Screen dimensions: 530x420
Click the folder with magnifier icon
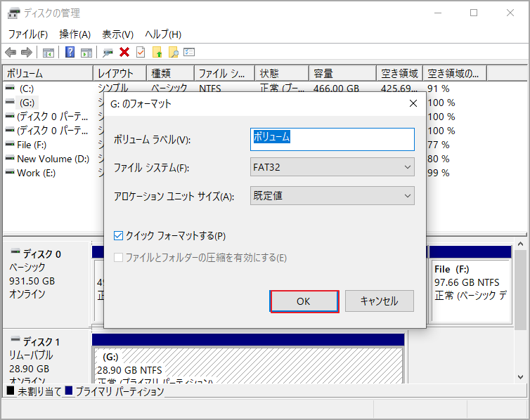(173, 52)
